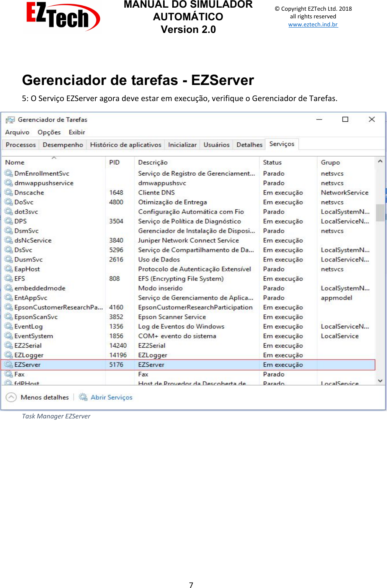Collapse details with the Menos detalhes arrow
This screenshot has width=387, height=588.
click(11, 397)
